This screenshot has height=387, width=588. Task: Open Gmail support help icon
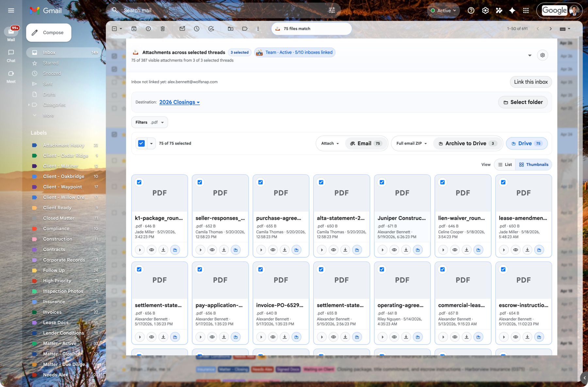(471, 10)
